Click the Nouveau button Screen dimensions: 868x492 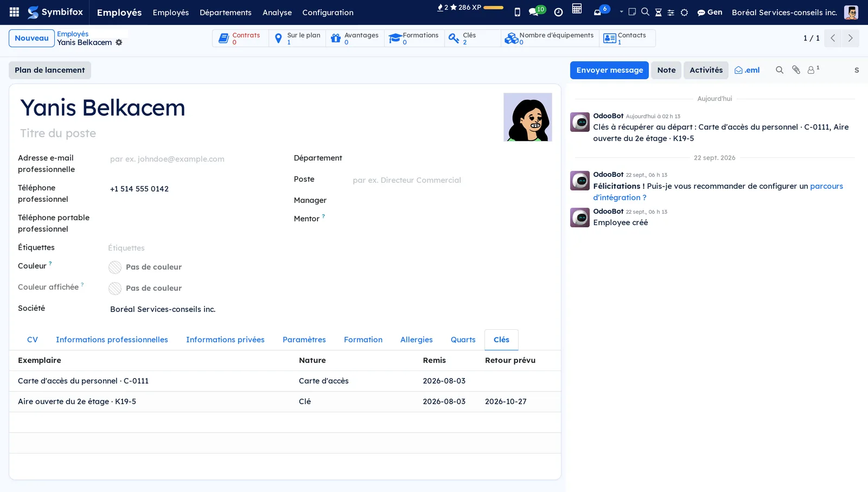pyautogui.click(x=31, y=38)
